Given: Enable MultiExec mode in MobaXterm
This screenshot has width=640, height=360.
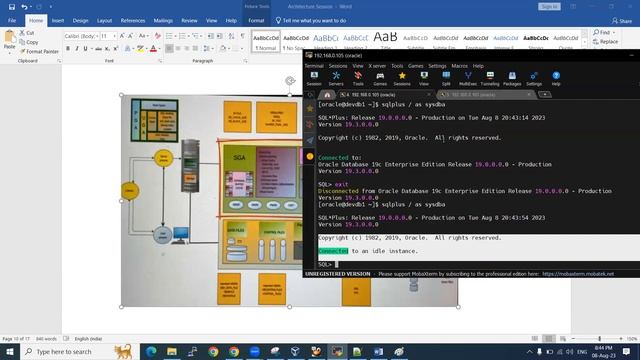Looking at the screenshot, I should pos(468,78).
